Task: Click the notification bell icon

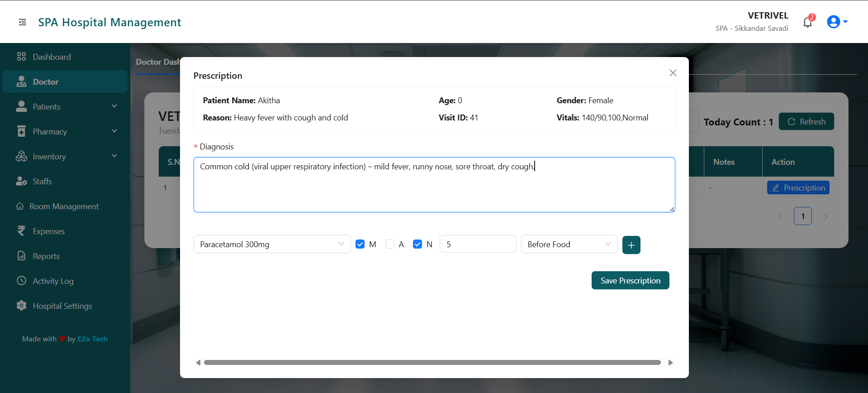Action: [x=807, y=22]
